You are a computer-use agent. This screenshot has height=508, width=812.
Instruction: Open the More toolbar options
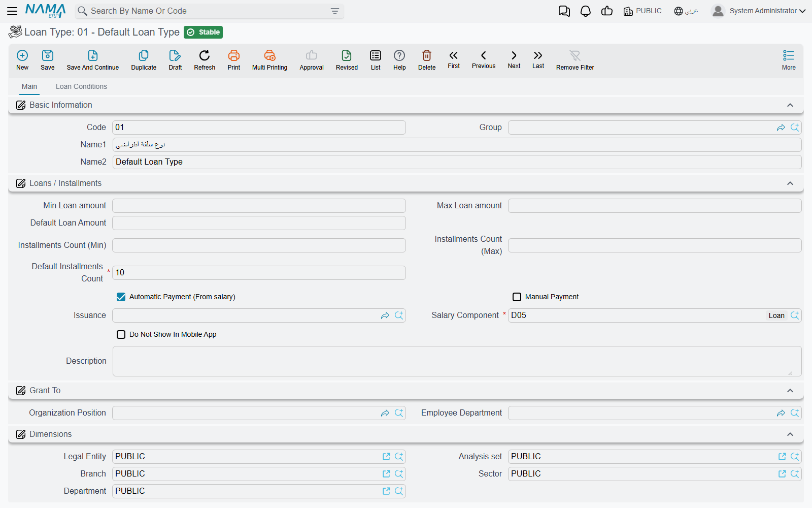tap(789, 59)
